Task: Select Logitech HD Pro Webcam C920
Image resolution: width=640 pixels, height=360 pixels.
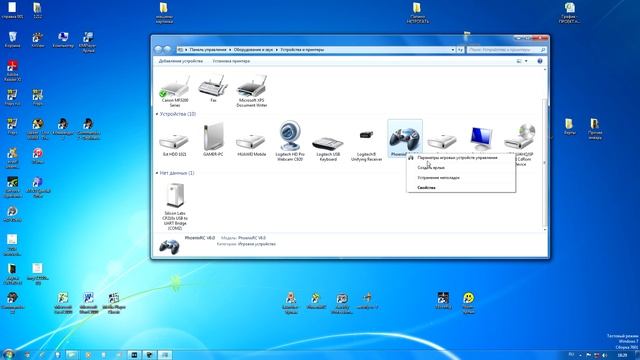Action: coord(290,141)
